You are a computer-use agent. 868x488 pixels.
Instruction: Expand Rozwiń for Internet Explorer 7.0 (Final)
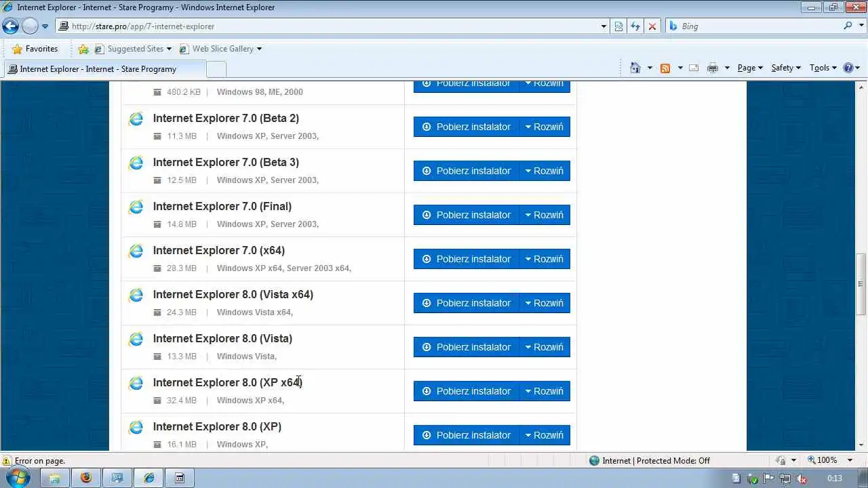click(x=545, y=215)
